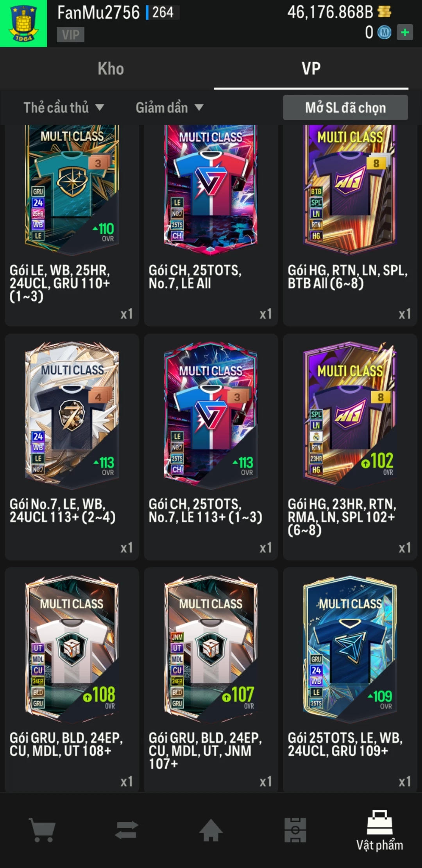Tap the Mở SL đã chọn button

click(345, 108)
